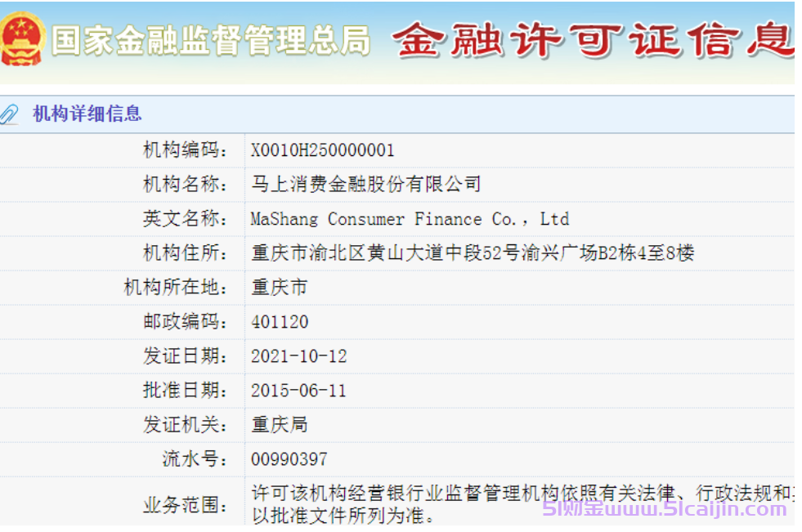Click the national emblem logo icon

[x=23, y=36]
